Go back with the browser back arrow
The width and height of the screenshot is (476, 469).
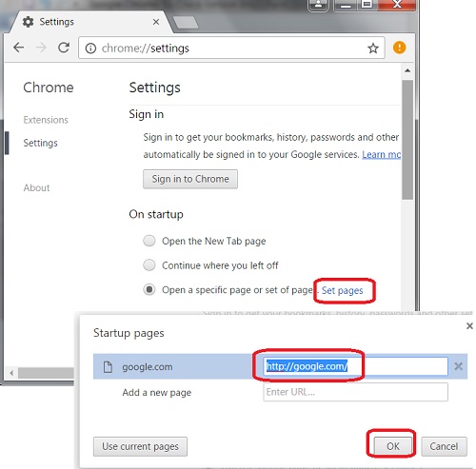click(19, 48)
